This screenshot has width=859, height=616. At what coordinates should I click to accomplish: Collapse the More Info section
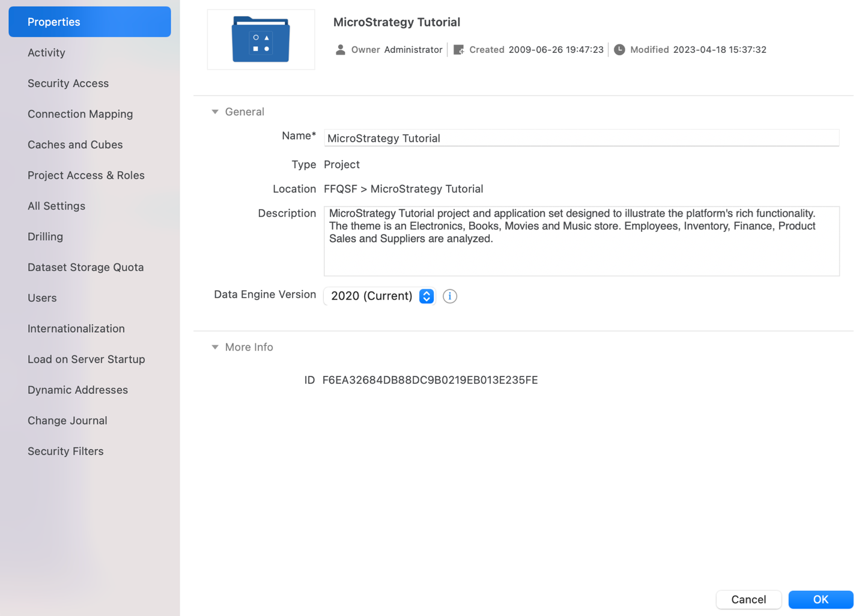(215, 347)
